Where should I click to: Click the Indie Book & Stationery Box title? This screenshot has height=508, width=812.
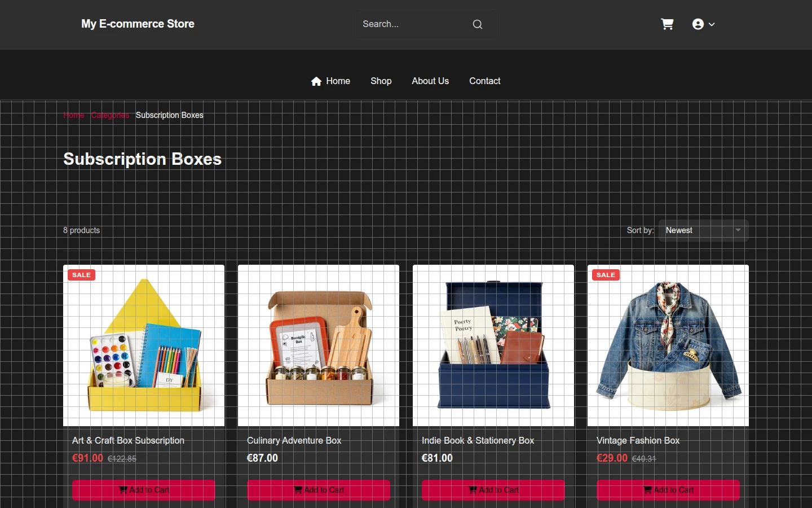[478, 440]
